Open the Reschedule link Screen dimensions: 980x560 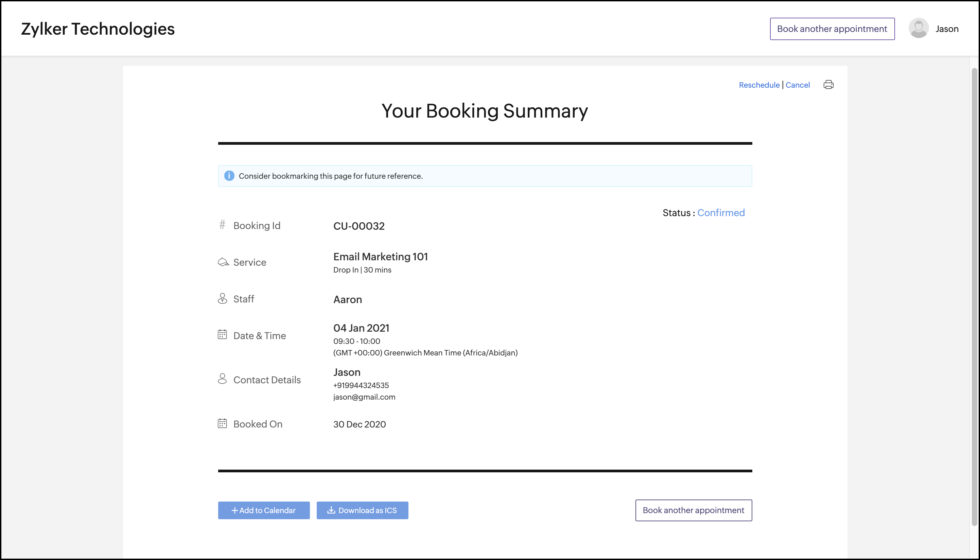759,85
